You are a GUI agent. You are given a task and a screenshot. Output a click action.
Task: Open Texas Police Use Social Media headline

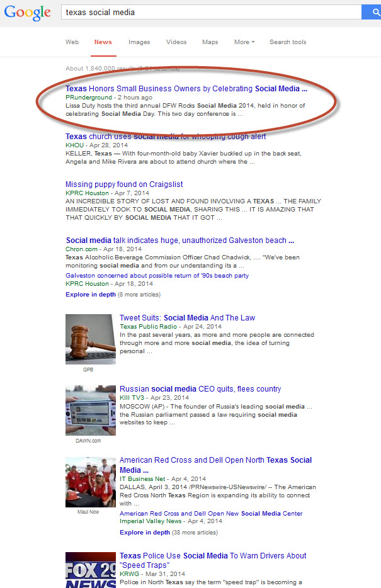coord(213,560)
